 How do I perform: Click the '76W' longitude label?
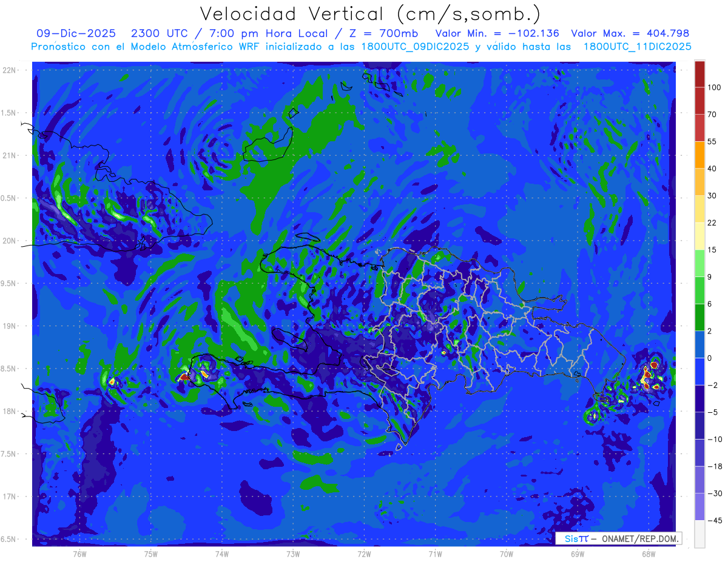[80, 554]
